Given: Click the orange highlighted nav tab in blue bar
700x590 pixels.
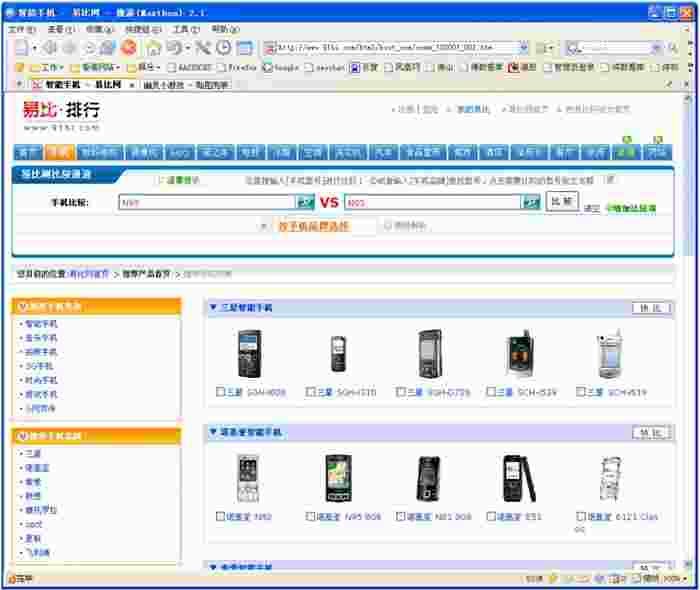Looking at the screenshot, I should (59, 152).
